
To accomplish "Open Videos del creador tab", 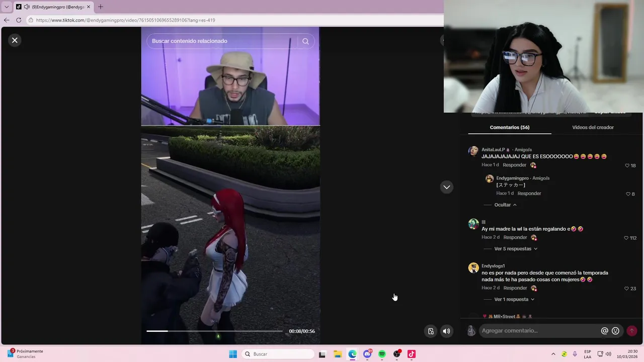I will [593, 127].
